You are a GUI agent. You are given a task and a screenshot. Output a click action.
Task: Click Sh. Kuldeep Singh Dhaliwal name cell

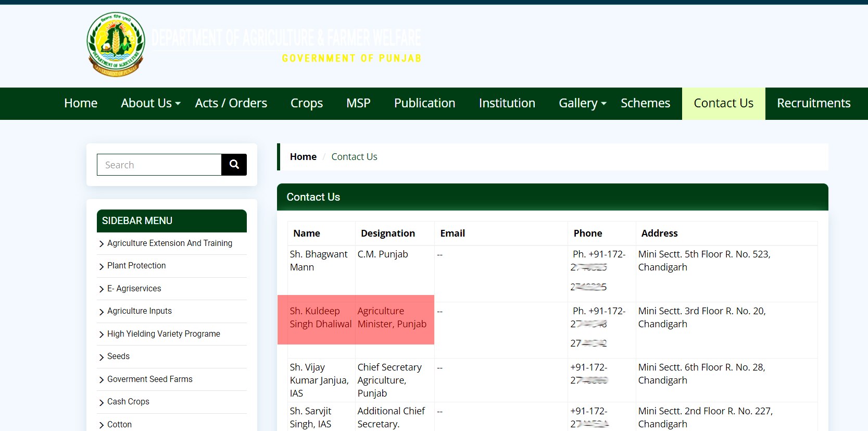[x=321, y=330]
